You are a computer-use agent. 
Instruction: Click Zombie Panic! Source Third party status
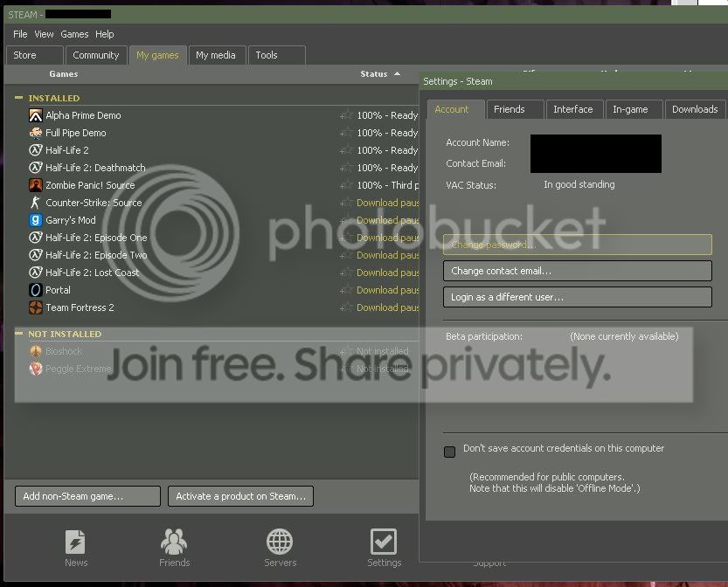[x=388, y=185]
